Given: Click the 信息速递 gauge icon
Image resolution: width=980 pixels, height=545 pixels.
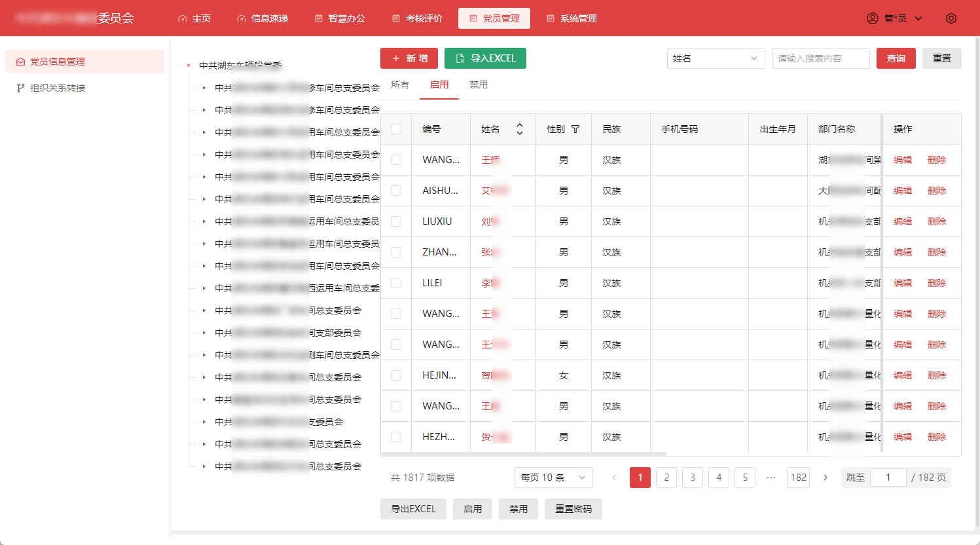Looking at the screenshot, I should click(x=242, y=18).
